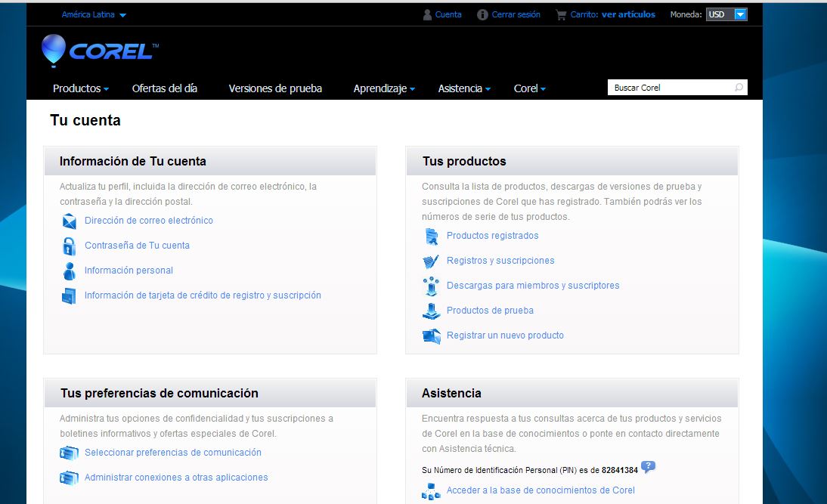
Task: Open Descargas para miembros y suscriptores
Action: pos(533,286)
